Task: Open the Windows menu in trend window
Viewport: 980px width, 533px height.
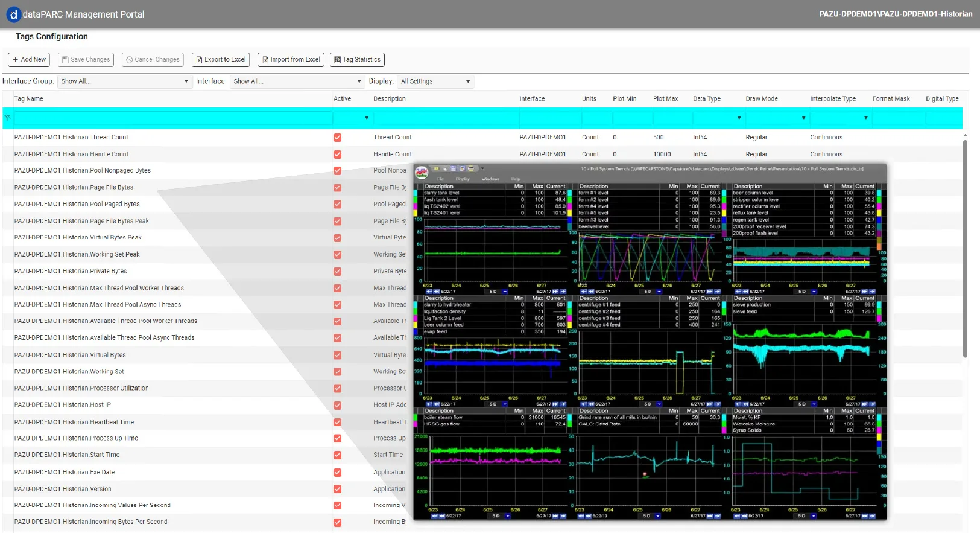Action: 490,179
